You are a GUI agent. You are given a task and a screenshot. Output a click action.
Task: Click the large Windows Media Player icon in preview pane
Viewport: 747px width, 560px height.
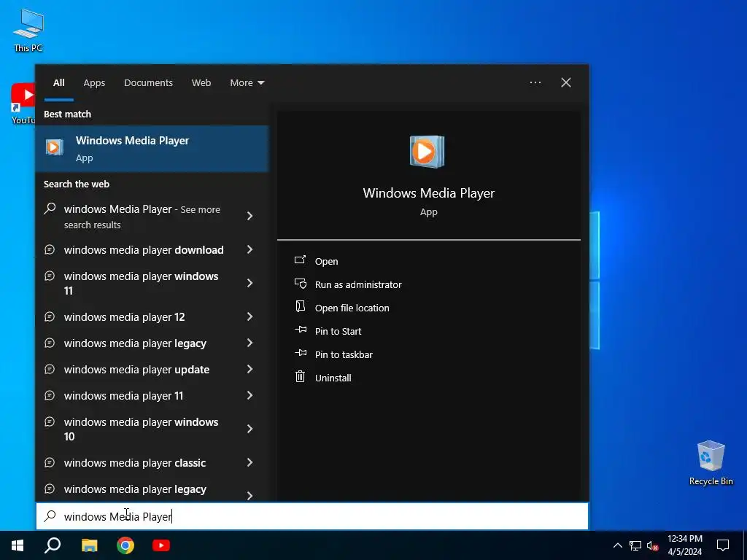427,152
